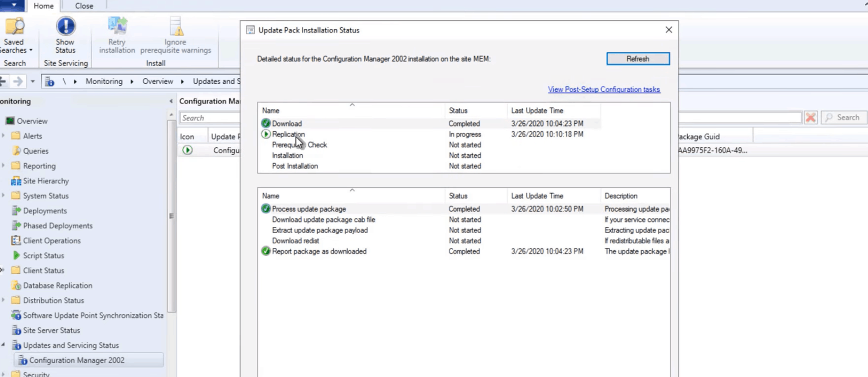Image resolution: width=868 pixels, height=377 pixels.
Task: Switch to the Home ribbon tab
Action: (44, 6)
